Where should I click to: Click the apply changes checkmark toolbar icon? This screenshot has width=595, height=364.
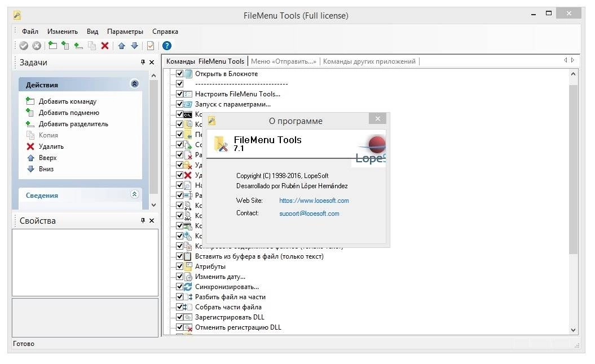(x=24, y=46)
